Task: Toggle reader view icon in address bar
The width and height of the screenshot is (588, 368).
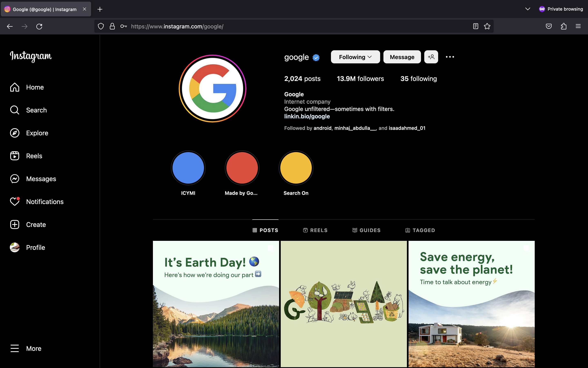Action: 476,26
